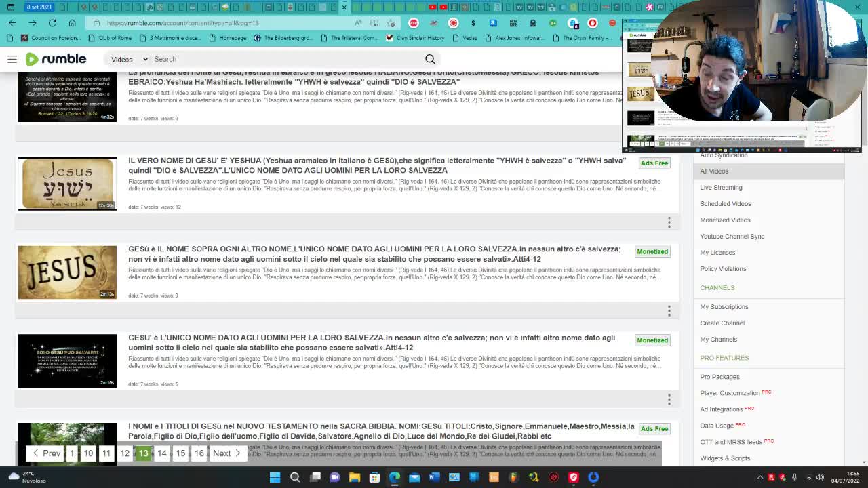This screenshot has width=868, height=488.
Task: Open 'Youtube Channel Sync' sidebar item
Action: tap(732, 237)
